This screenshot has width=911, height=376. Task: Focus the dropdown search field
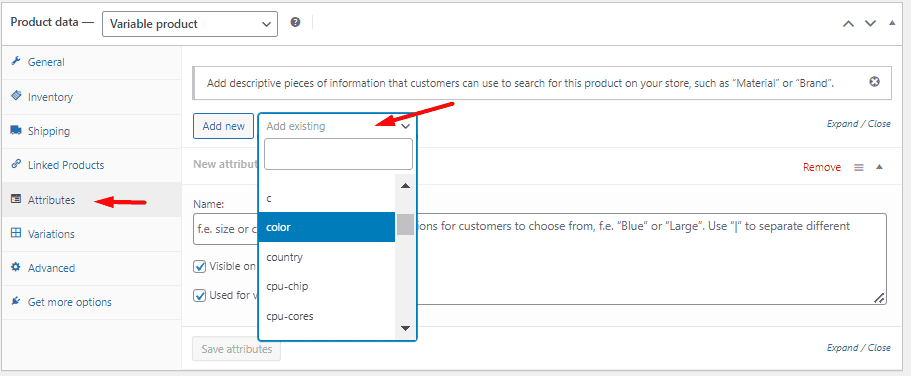tap(338, 154)
